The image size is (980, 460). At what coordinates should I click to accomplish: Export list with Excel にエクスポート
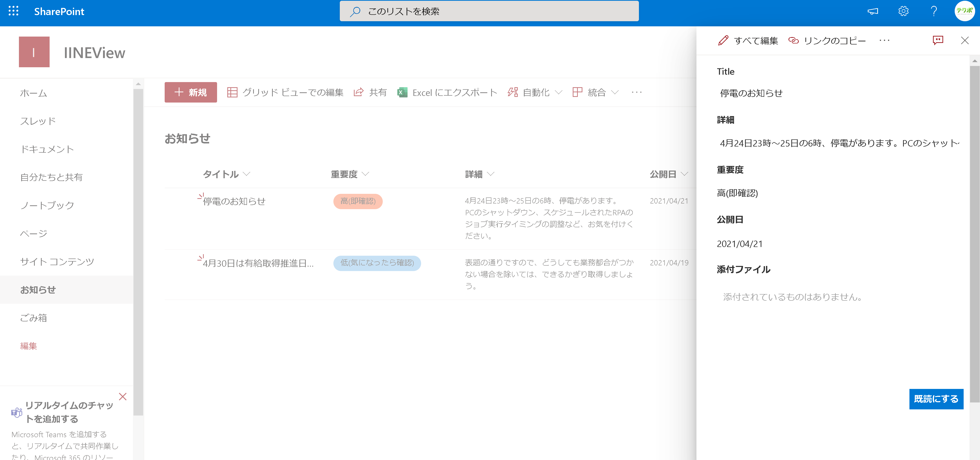point(447,93)
